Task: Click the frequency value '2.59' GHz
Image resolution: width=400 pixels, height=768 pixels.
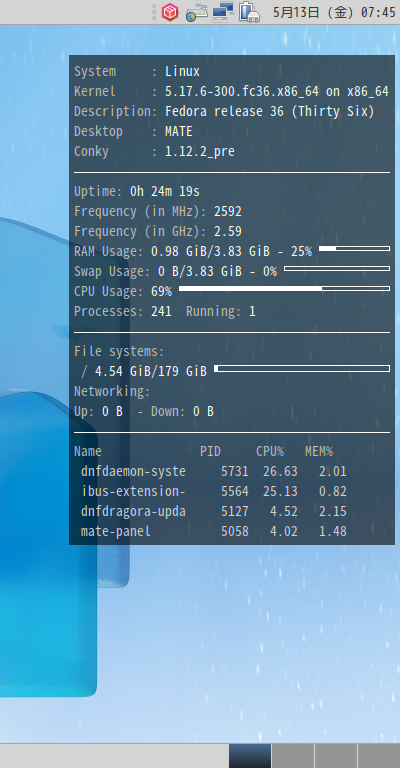Action: (x=228, y=232)
